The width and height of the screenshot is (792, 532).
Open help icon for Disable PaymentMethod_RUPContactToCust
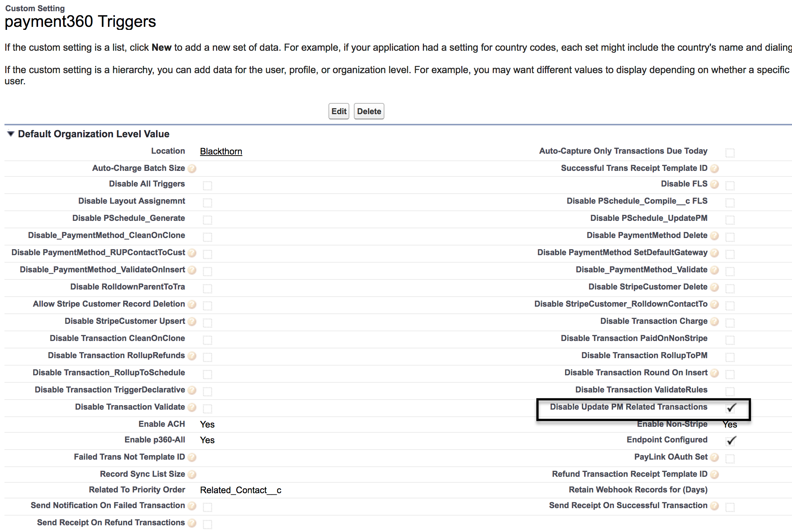[192, 253]
